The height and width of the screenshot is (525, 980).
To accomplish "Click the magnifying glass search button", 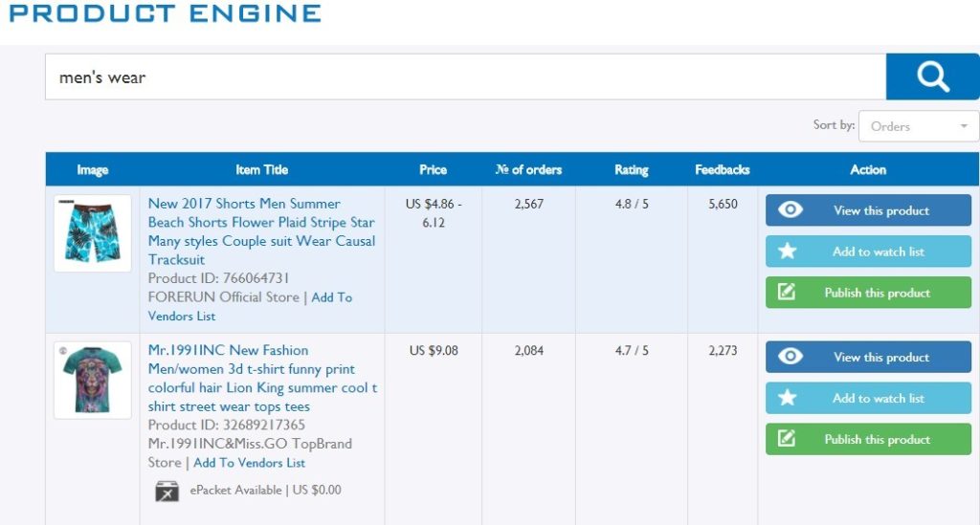I will (x=932, y=77).
